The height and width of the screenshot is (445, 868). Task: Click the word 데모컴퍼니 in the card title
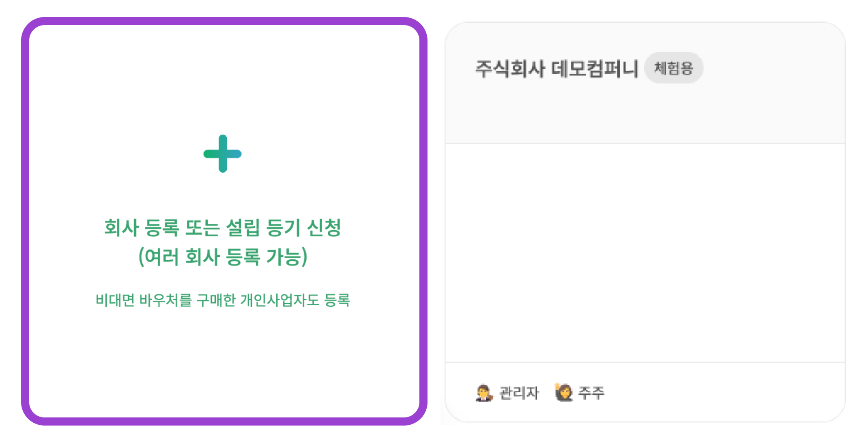pyautogui.click(x=595, y=68)
